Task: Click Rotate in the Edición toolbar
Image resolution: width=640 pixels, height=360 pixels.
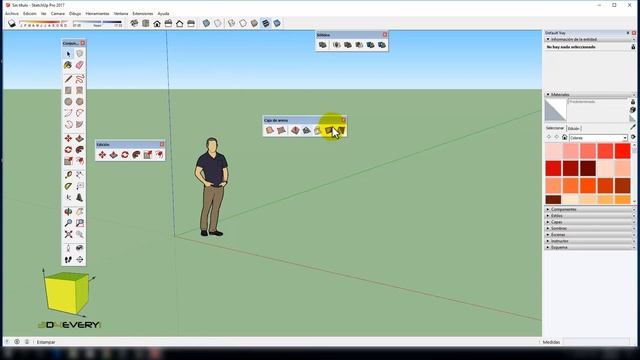Action: coord(125,155)
